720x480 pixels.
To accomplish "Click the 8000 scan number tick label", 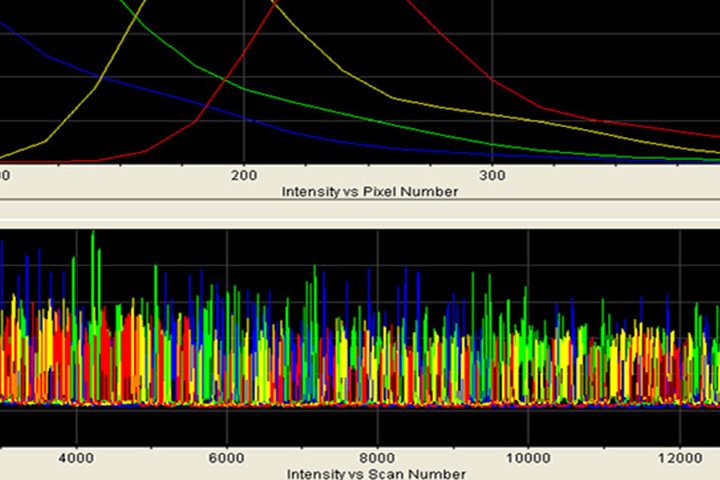I will 377,457.
